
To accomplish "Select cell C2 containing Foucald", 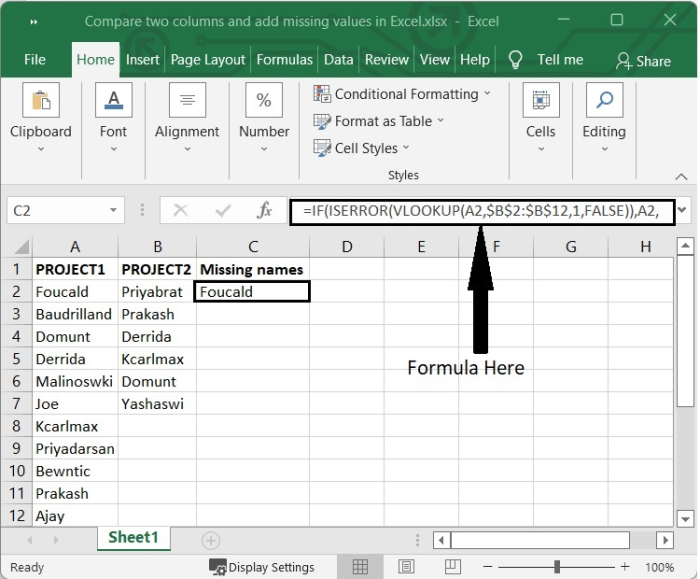I will pyautogui.click(x=253, y=292).
